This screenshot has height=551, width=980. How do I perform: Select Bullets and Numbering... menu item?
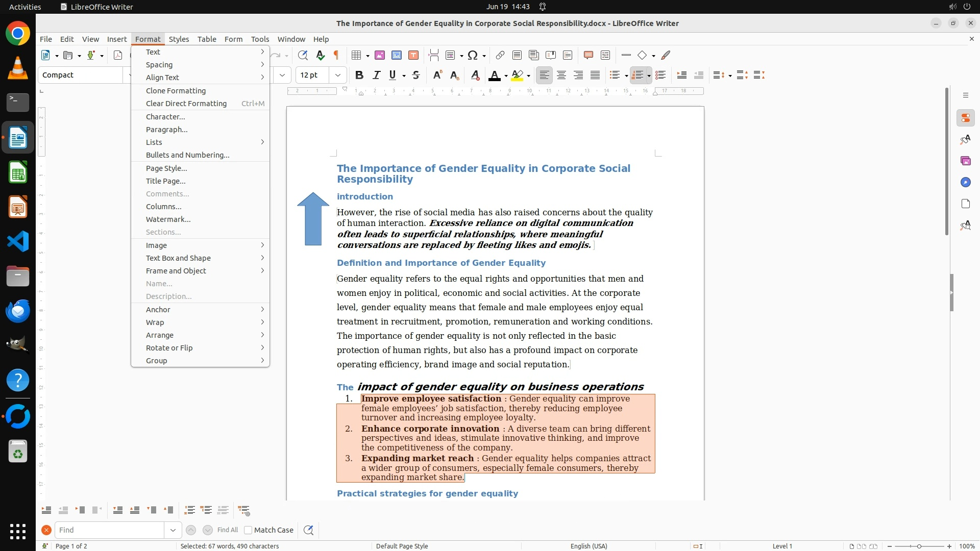coord(187,155)
